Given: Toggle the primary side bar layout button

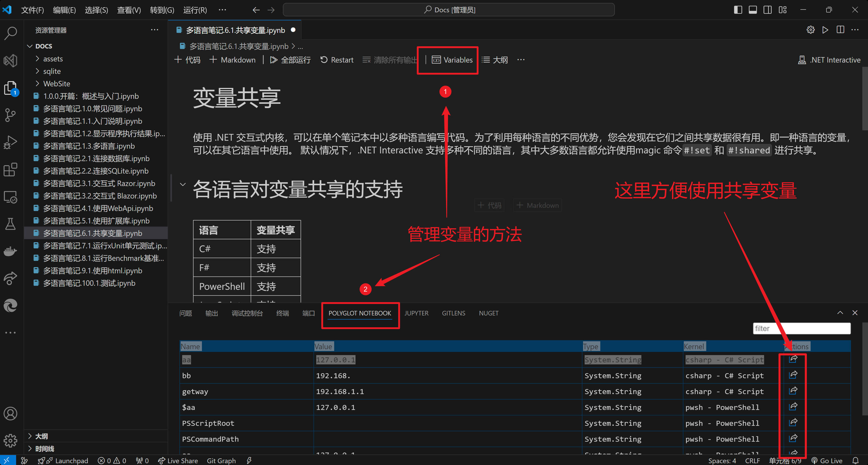Looking at the screenshot, I should pyautogui.click(x=738, y=10).
